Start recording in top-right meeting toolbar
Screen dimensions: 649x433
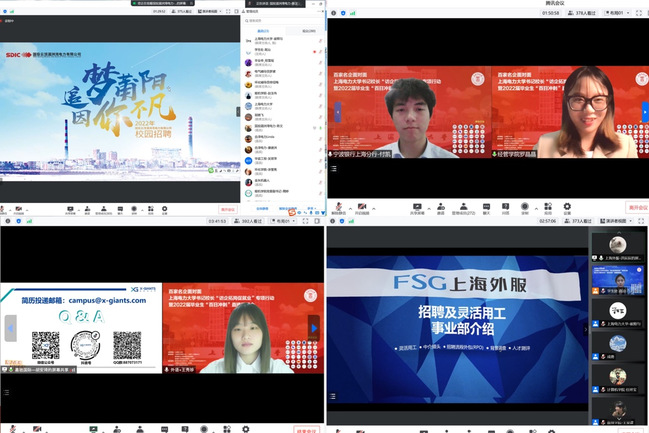click(x=525, y=207)
